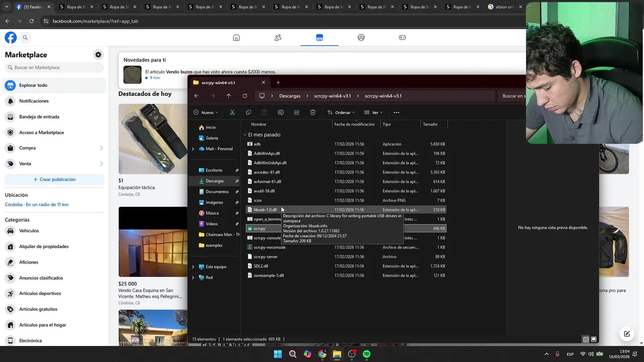Screen dimensions: 644x362
Task: Open Explorer toolbar more options (three dots)
Action: pos(396,113)
